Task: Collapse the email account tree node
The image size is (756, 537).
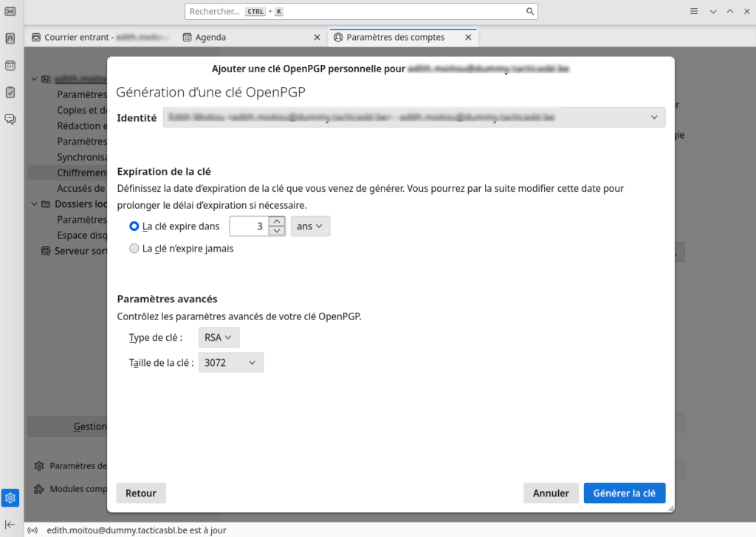Action: point(34,79)
